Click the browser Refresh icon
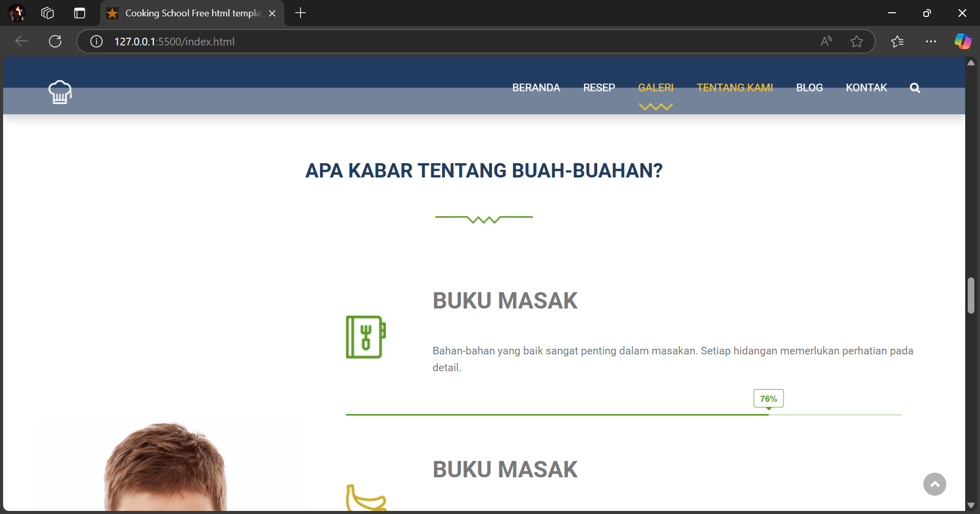 coord(55,41)
